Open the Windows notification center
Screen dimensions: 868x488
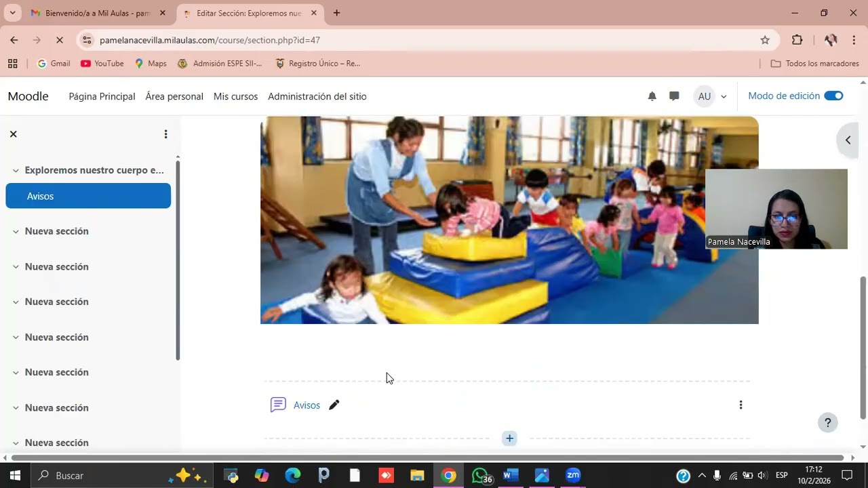click(847, 475)
